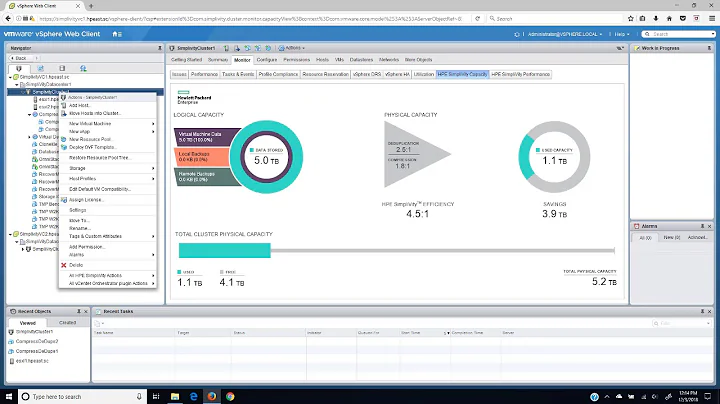
Task: Open File Explorer from the taskbar
Action: [x=175, y=396]
